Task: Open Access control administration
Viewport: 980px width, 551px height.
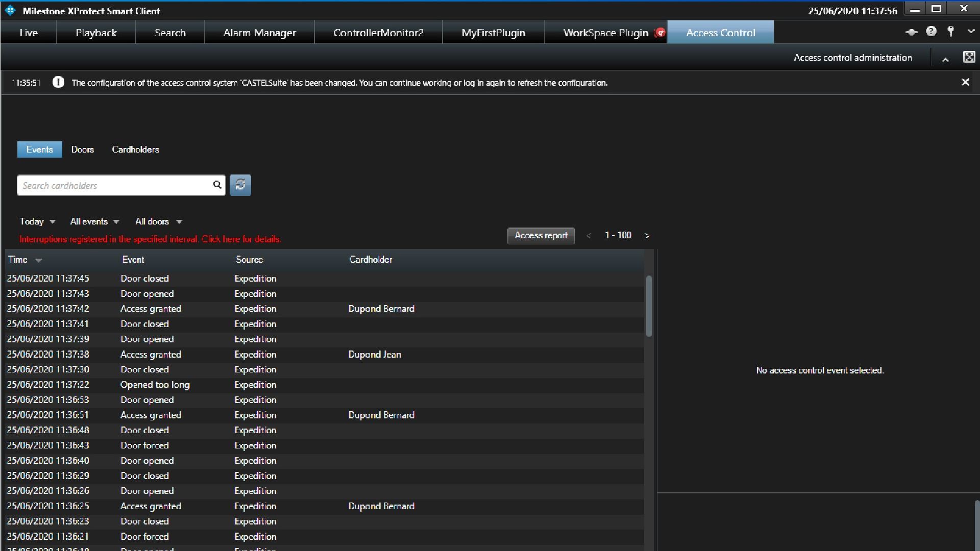Action: 852,58
